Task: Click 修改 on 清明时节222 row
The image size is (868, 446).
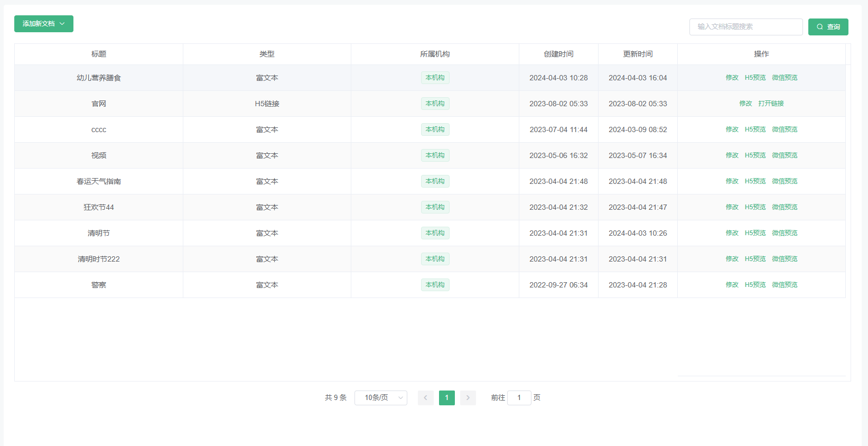Action: pyautogui.click(x=732, y=259)
